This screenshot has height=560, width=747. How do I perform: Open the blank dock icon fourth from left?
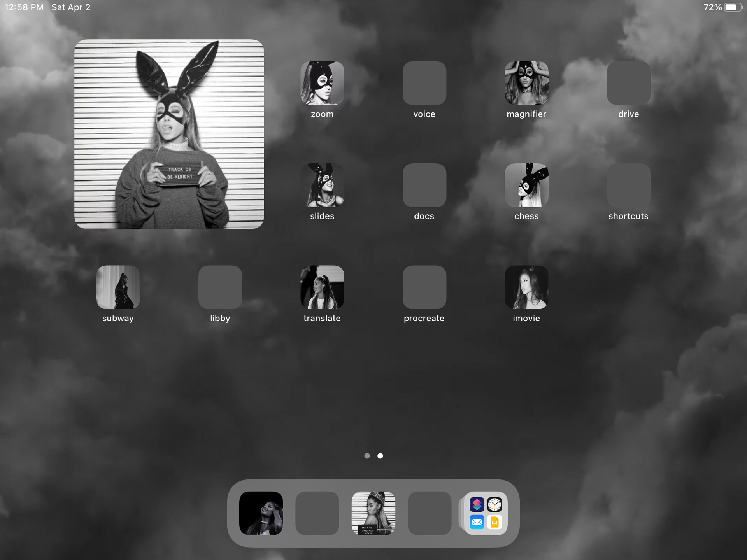pos(430,513)
